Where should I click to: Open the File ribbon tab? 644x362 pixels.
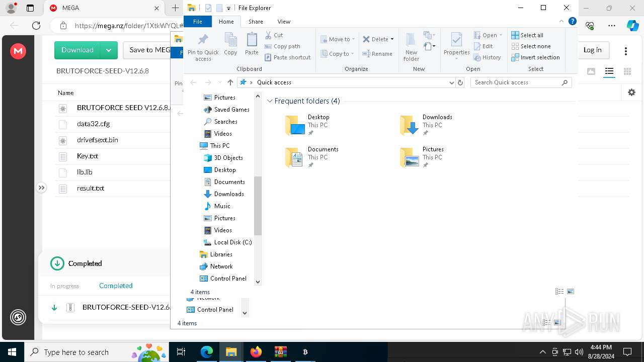point(198,22)
